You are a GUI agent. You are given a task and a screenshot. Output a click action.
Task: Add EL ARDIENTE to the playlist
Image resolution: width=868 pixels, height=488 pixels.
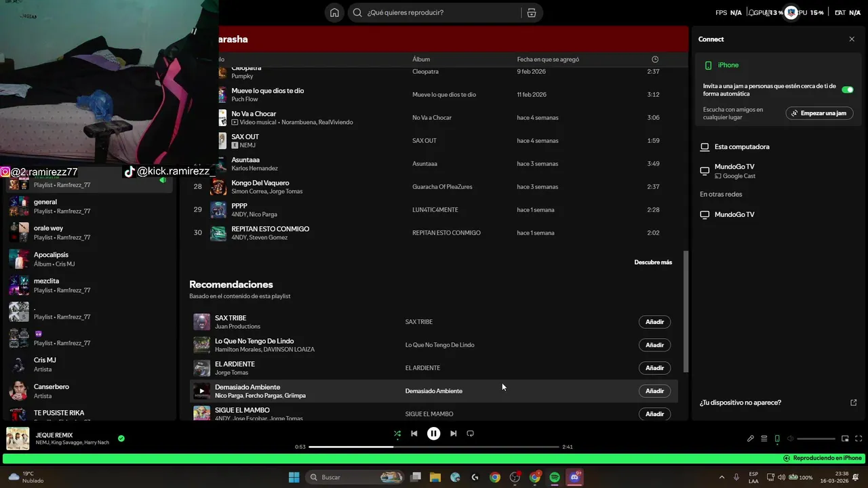(654, 368)
